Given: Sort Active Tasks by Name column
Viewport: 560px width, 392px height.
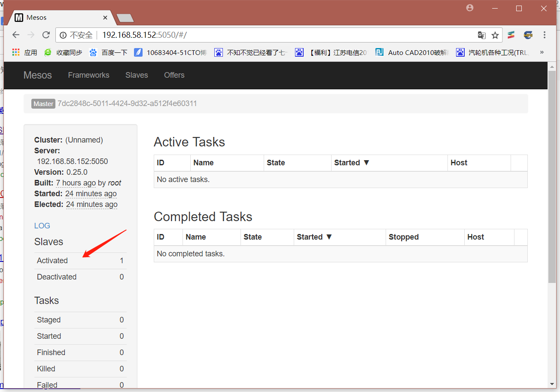Looking at the screenshot, I should point(227,163).
